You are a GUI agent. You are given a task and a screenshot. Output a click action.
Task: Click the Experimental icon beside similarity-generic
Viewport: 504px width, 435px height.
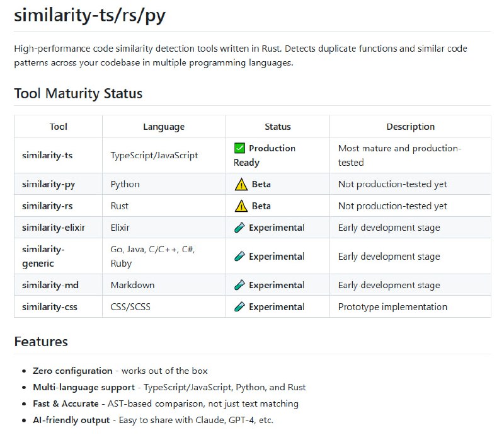238,256
